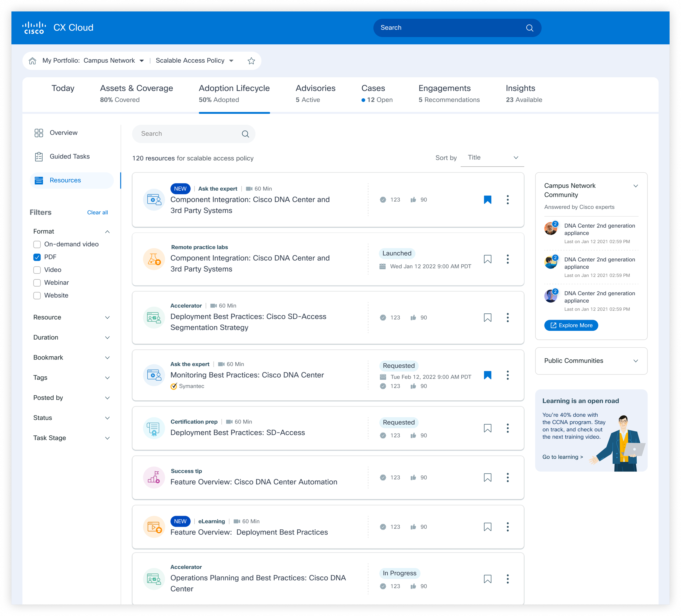Uncheck the PDF format filter

(x=37, y=257)
